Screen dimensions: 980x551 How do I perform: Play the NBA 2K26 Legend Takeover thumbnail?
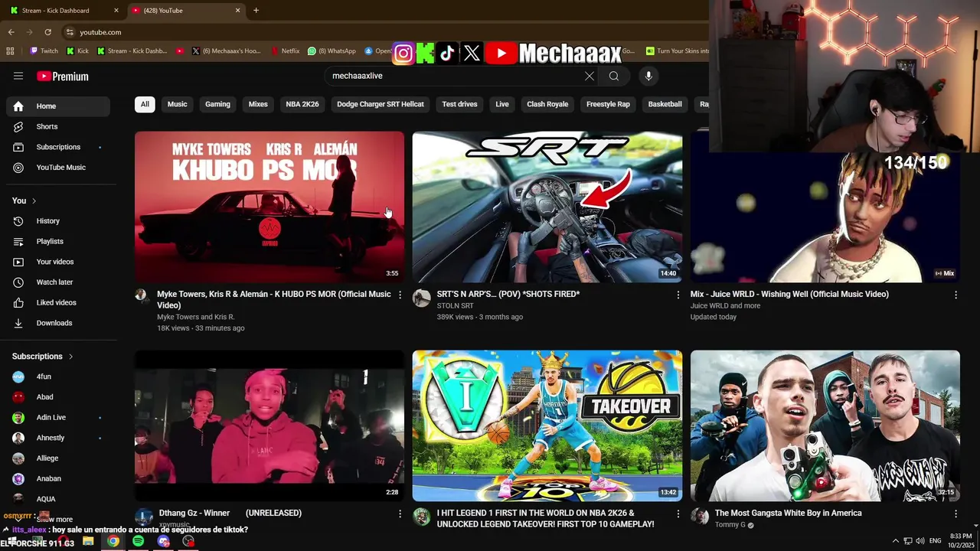[547, 425]
